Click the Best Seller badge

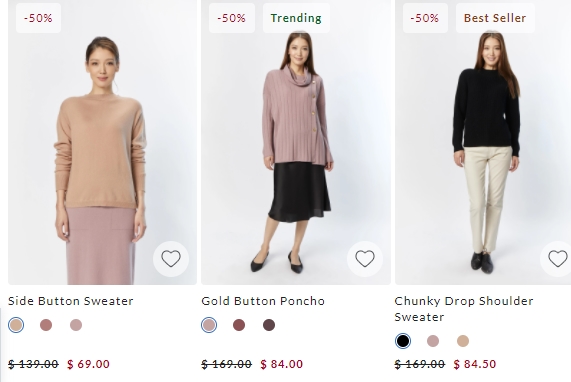click(x=495, y=18)
